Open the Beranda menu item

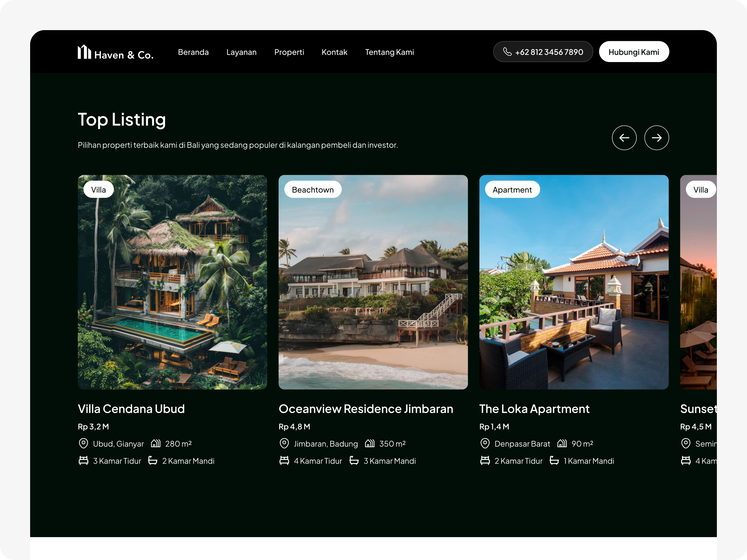point(193,52)
